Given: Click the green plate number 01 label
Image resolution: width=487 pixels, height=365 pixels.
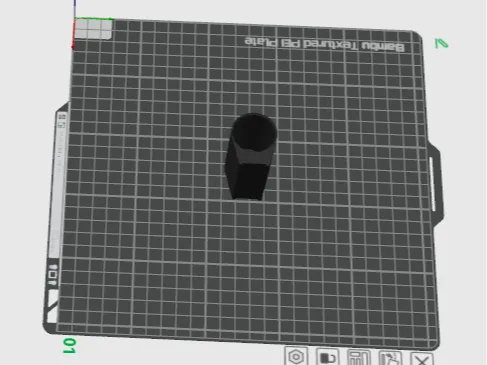Looking at the screenshot, I should [69, 346].
